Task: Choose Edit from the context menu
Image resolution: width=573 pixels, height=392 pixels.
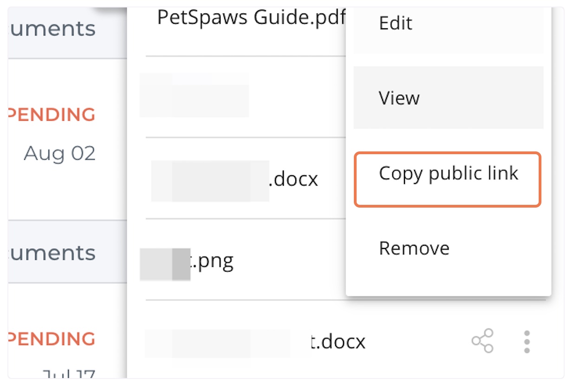Action: (396, 23)
